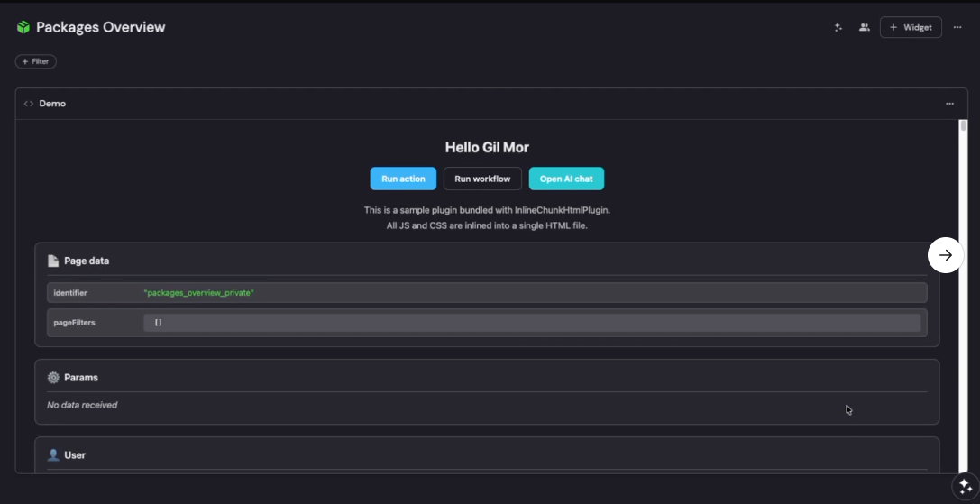Click the "pageFilters" row label

pos(74,323)
